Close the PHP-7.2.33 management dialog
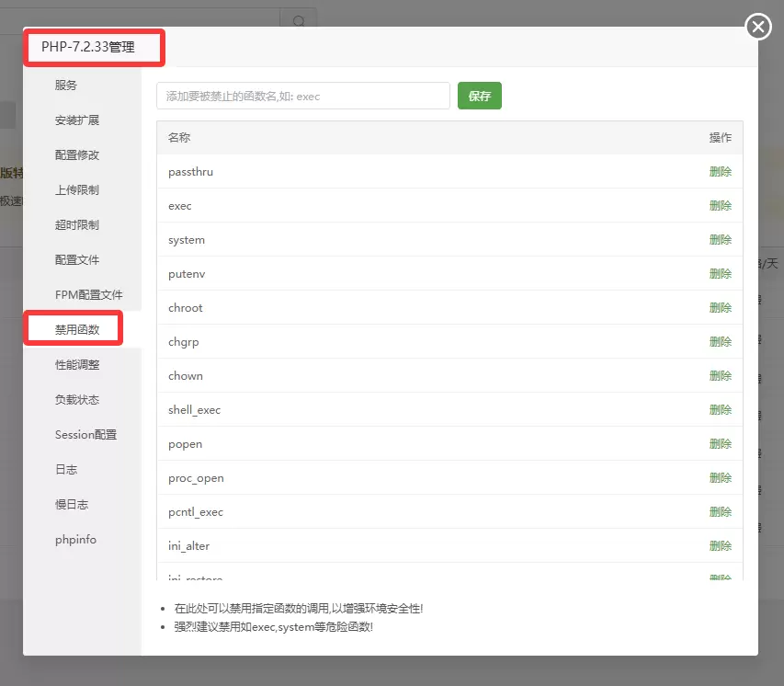 coord(758,27)
